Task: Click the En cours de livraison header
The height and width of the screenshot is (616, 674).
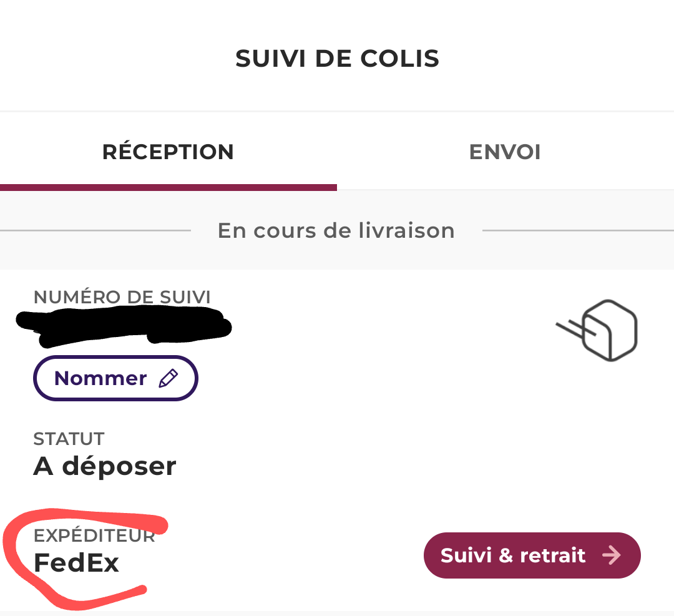Action: (336, 231)
